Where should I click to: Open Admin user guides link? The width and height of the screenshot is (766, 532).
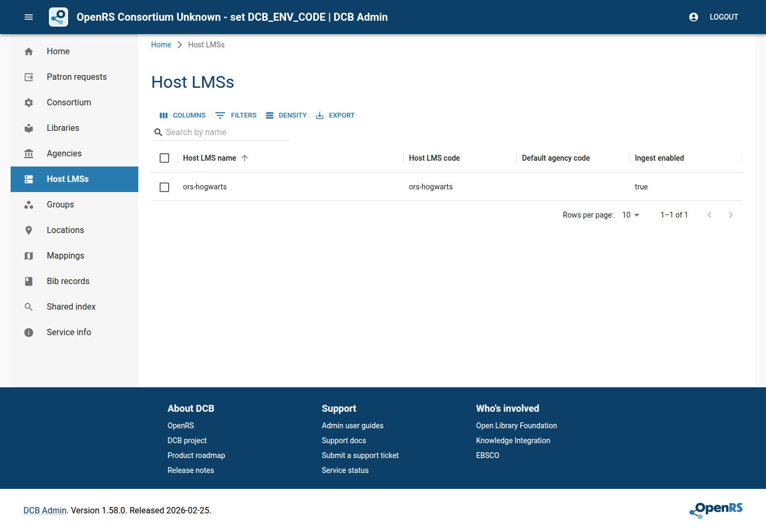click(x=353, y=426)
